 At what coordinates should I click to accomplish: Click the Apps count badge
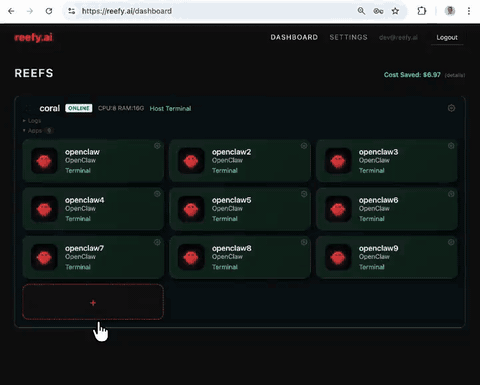pos(50,131)
